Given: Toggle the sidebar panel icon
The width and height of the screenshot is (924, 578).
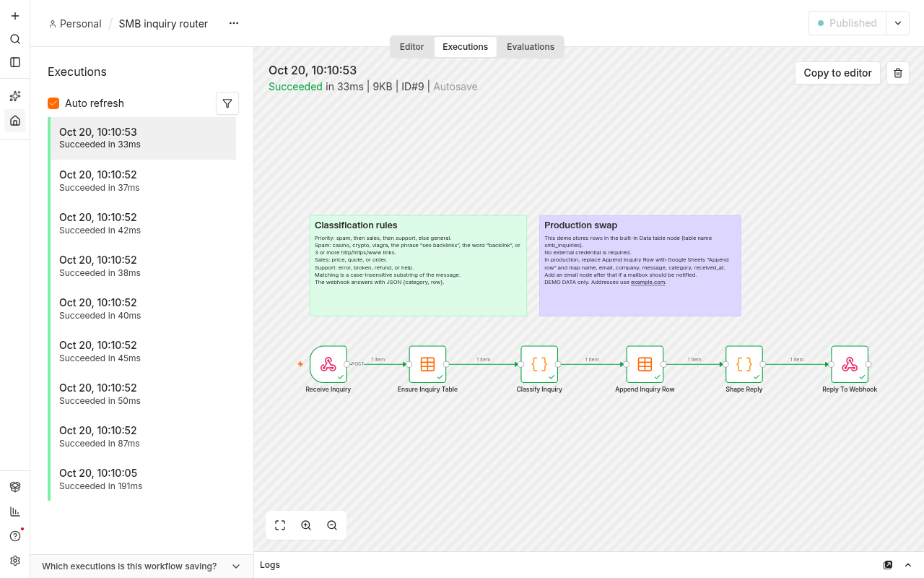Looking at the screenshot, I should point(15,62).
